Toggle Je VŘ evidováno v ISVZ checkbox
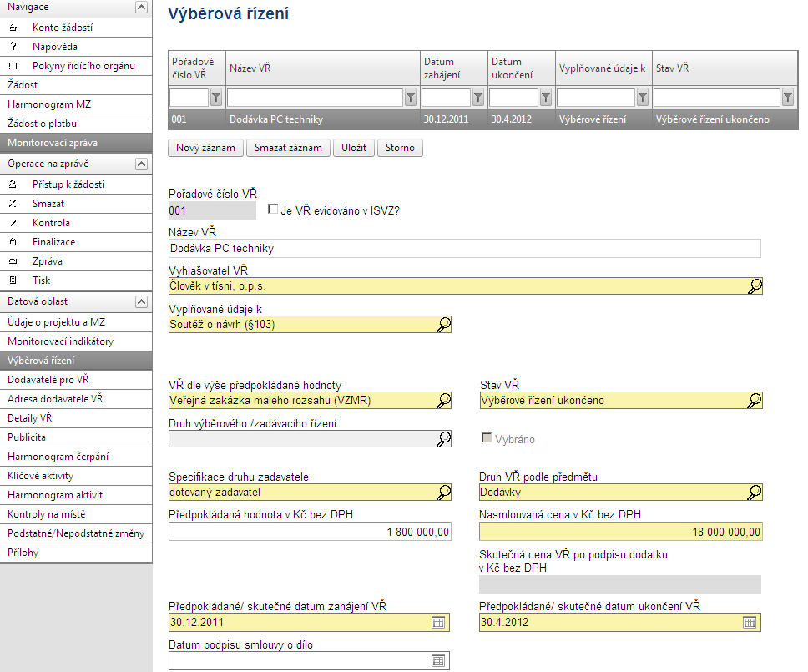 coord(273,209)
